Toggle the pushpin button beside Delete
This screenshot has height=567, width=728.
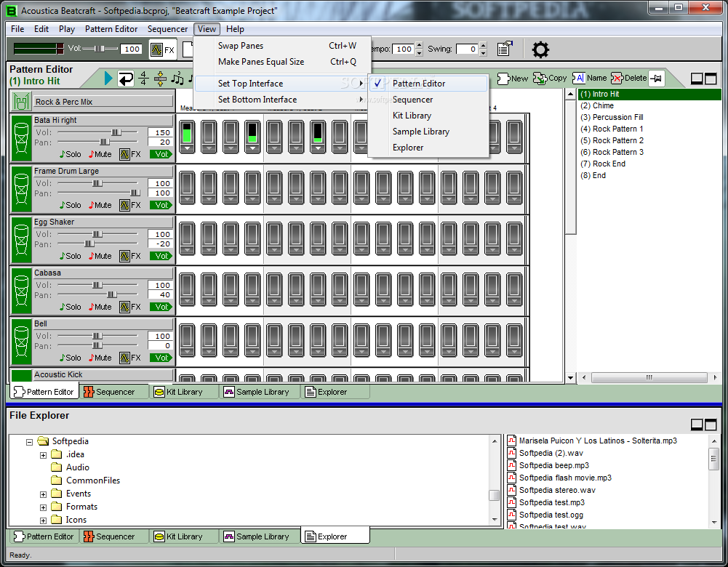coord(657,79)
